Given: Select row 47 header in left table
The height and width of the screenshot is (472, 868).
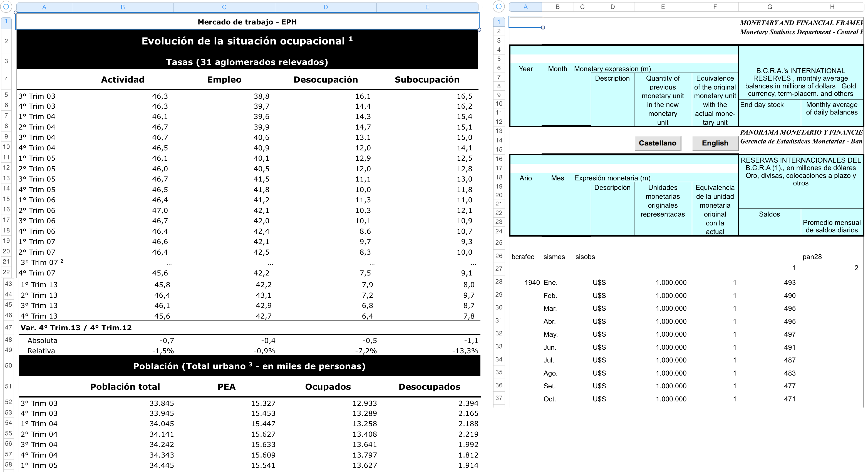Looking at the screenshot, I should click(8, 327).
